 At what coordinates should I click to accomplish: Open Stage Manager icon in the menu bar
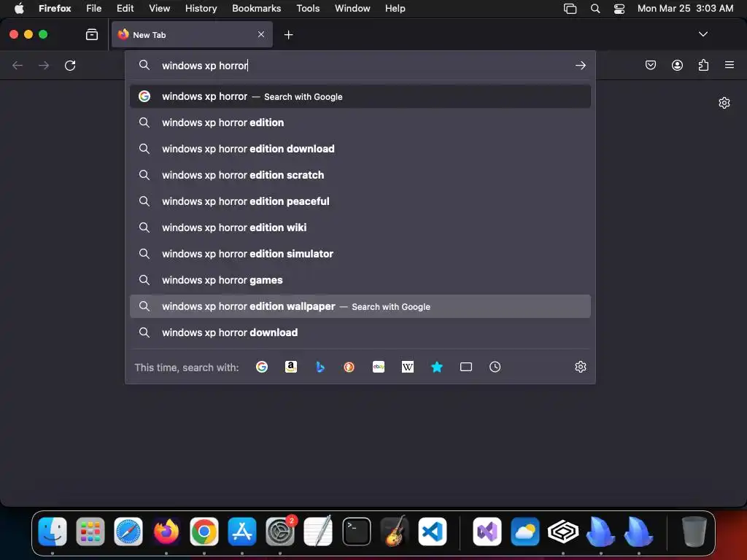pos(570,8)
